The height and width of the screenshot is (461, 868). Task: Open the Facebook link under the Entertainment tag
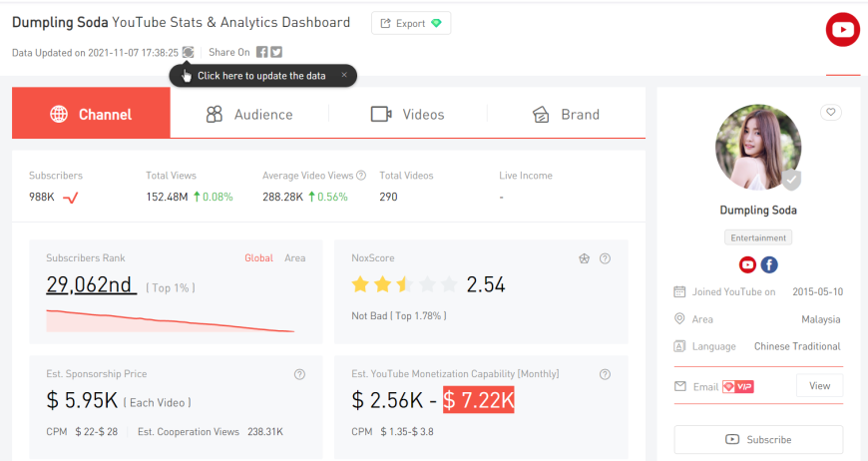[769, 264]
